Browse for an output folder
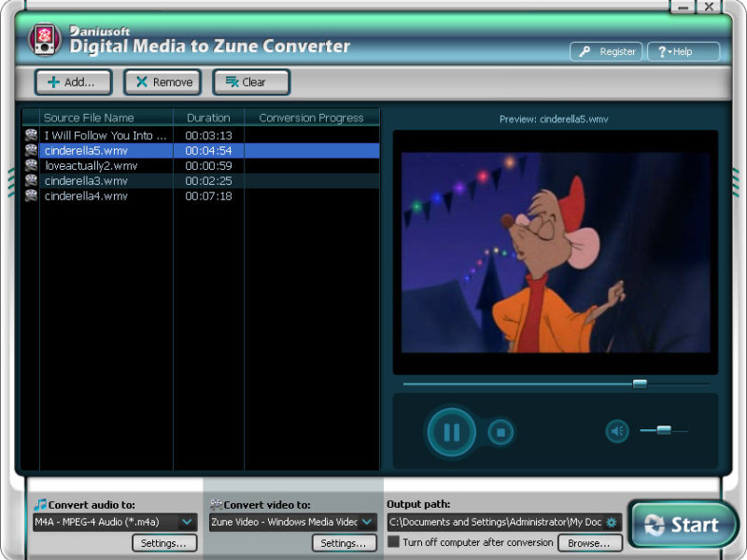 (x=589, y=543)
